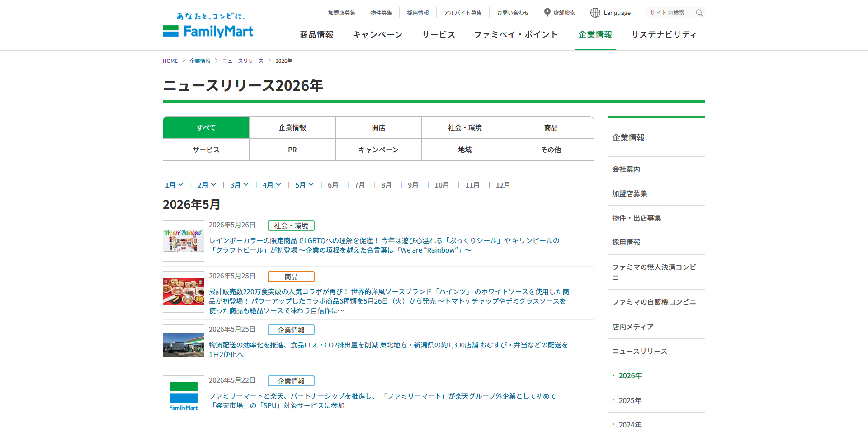Open 商品情報 main menu
868x427 pixels.
point(316,35)
